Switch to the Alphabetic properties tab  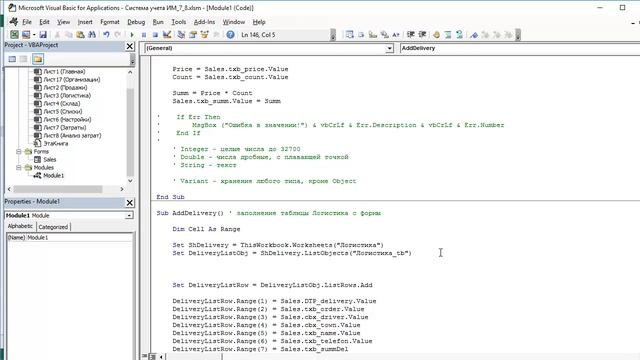(x=20, y=226)
